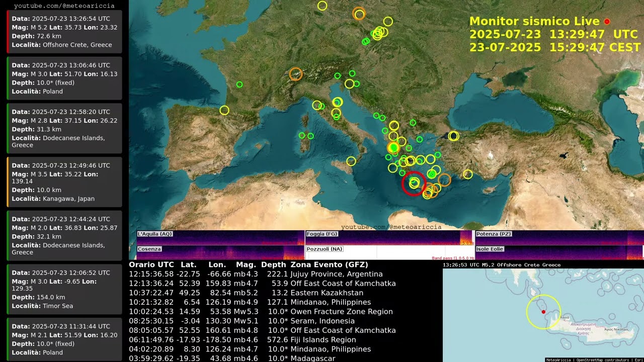Select the Fiji Islands Region table row
Screen dimensions: 644x362
(262, 340)
